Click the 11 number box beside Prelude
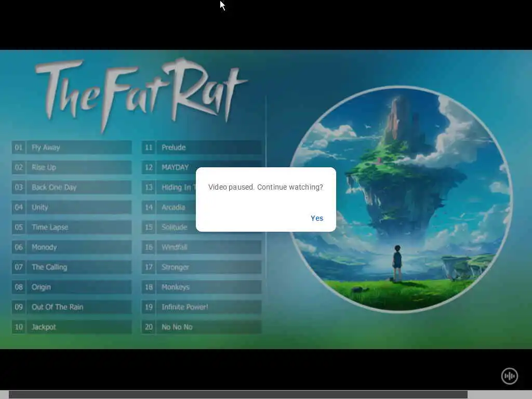This screenshot has height=399, width=532. click(x=149, y=148)
